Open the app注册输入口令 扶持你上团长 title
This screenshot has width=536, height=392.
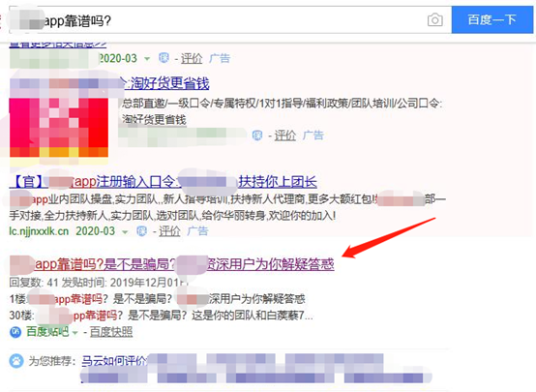(x=164, y=182)
